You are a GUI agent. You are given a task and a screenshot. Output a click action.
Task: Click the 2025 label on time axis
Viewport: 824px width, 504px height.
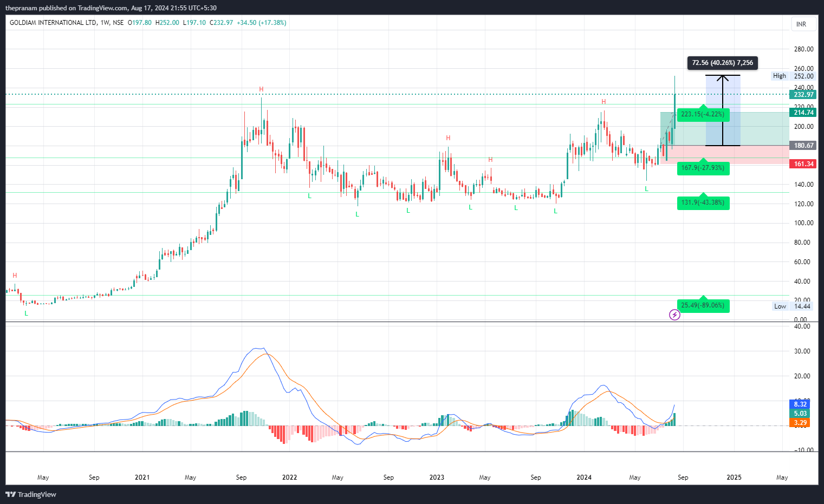[x=734, y=477]
